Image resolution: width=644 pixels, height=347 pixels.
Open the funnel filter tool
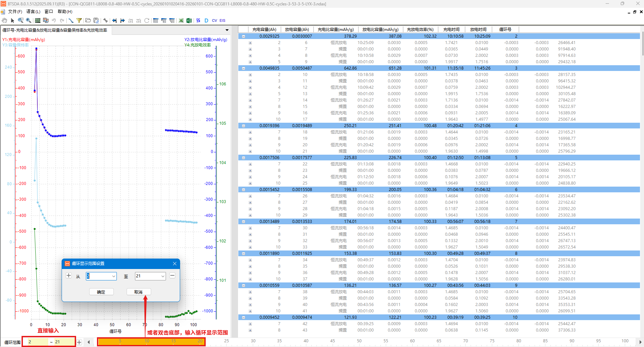point(79,21)
